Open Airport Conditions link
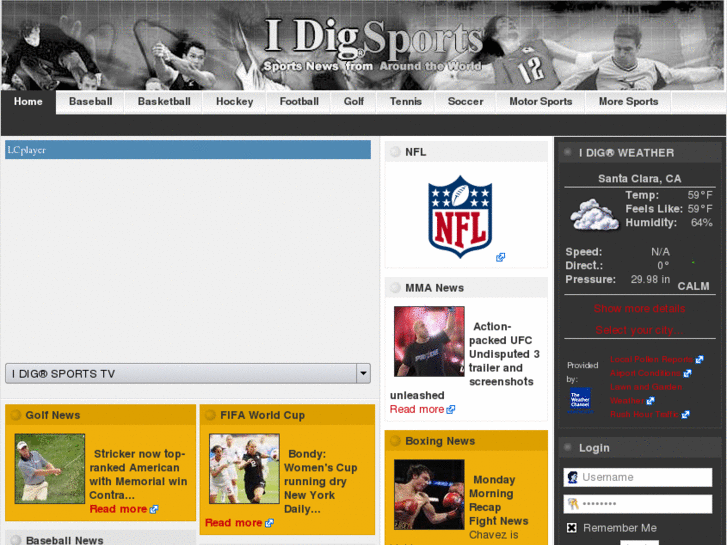Image resolution: width=727 pixels, height=545 pixels. [x=645, y=373]
